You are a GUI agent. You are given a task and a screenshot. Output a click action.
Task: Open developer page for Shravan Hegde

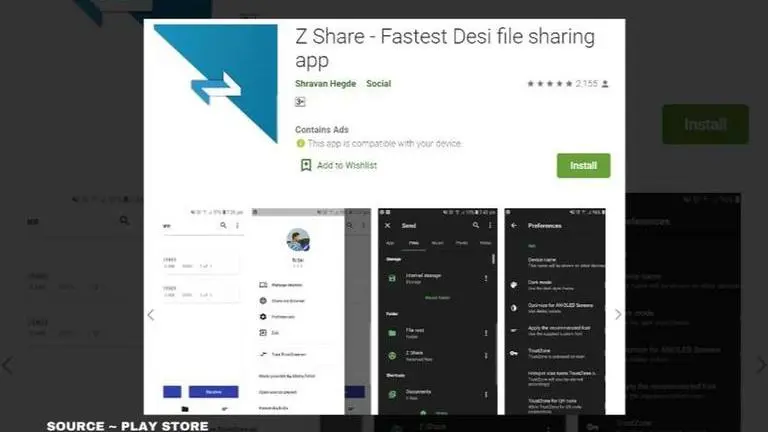pos(325,84)
